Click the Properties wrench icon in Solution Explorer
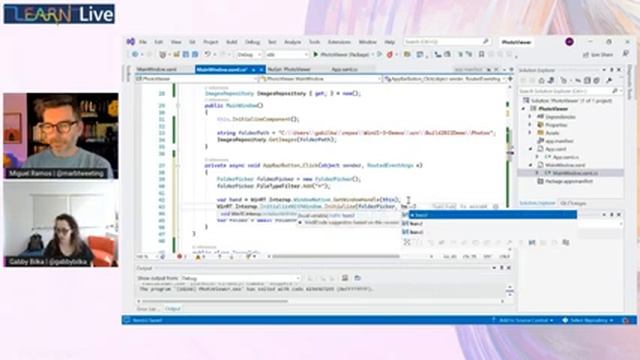 click(x=609, y=80)
